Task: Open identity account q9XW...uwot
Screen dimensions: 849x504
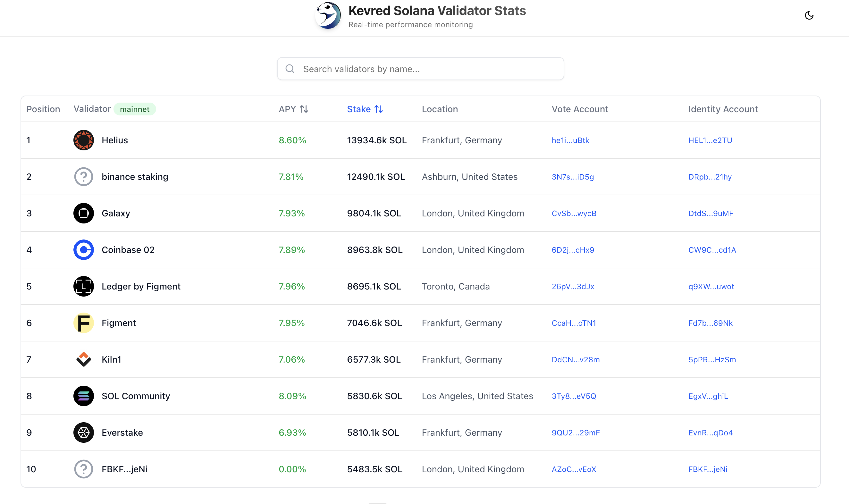Action: point(711,286)
